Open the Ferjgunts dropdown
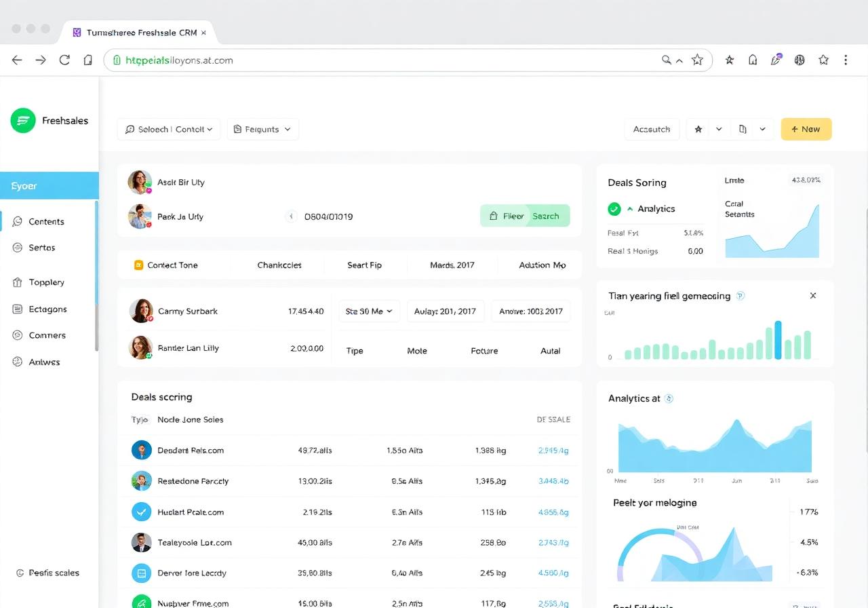 (x=262, y=129)
